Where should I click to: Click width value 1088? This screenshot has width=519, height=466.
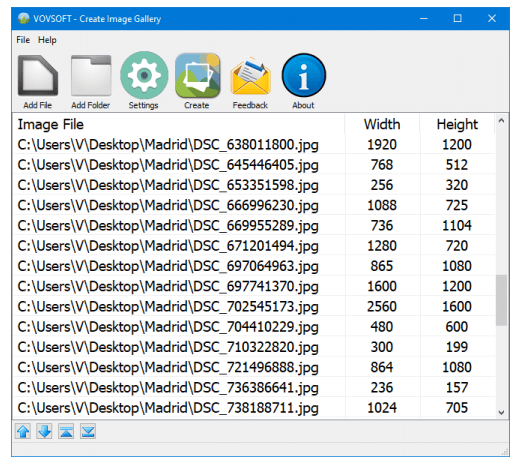point(382,205)
